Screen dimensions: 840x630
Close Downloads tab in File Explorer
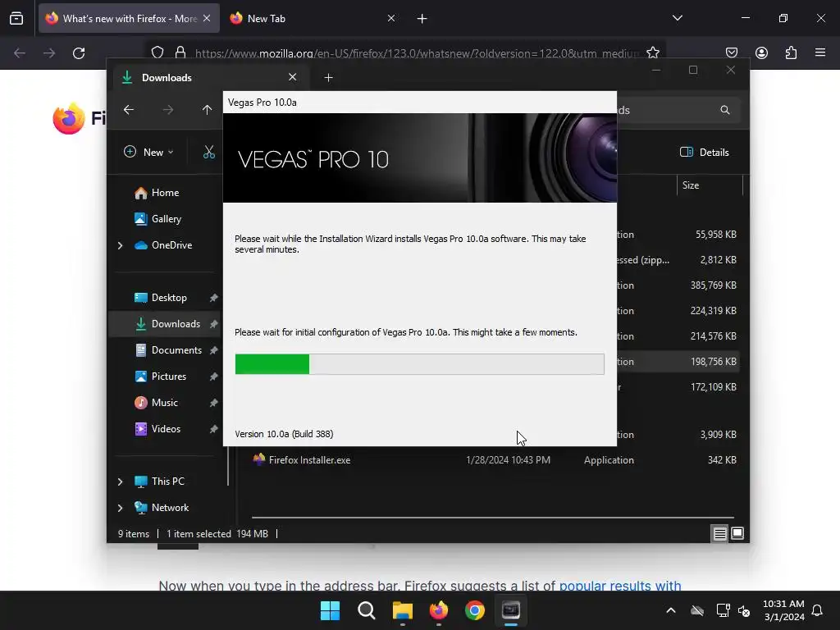(293, 77)
